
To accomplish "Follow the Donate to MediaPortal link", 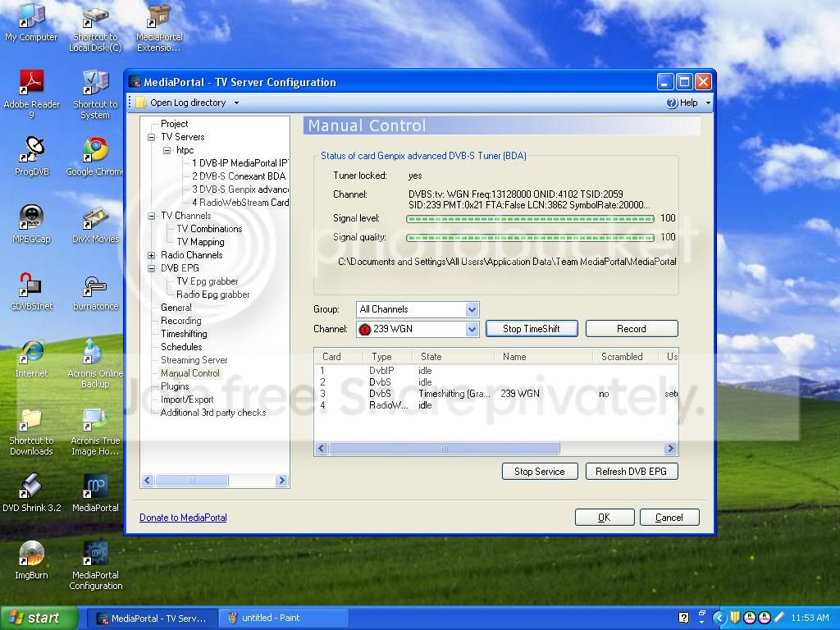I will pos(183,518).
